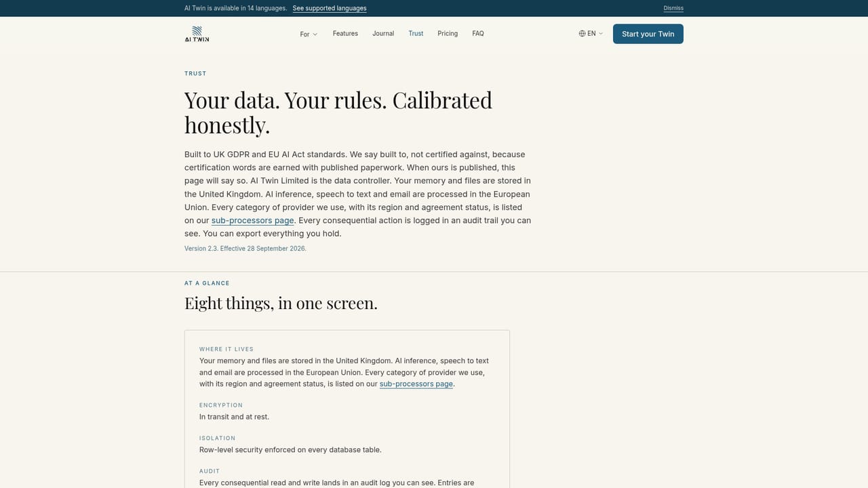Image resolution: width=868 pixels, height=488 pixels.
Task: Open the AI Twin logo home link
Action: pyautogui.click(x=197, y=34)
